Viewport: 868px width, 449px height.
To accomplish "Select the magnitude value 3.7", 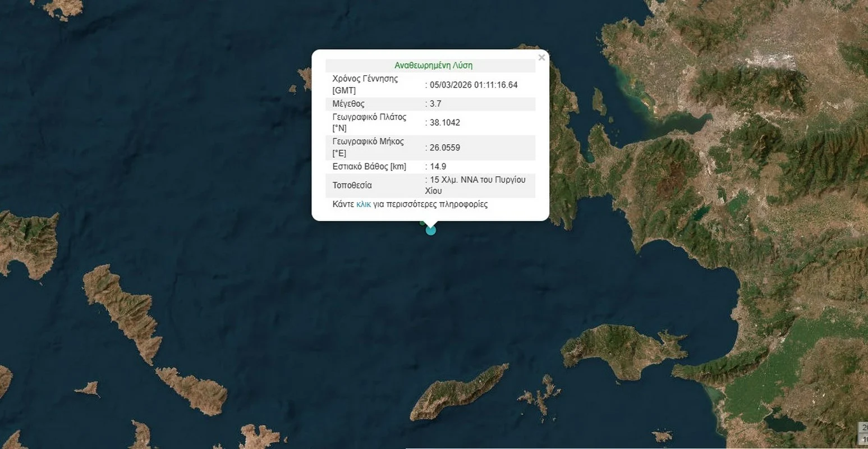I will pyautogui.click(x=435, y=104).
